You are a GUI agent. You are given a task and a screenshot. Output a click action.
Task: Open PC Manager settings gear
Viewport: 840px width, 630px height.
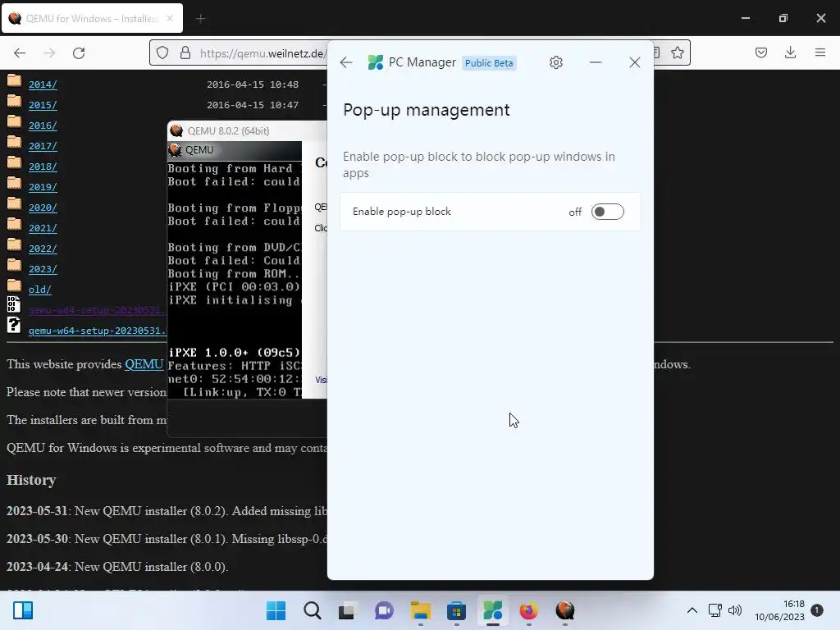coord(556,62)
